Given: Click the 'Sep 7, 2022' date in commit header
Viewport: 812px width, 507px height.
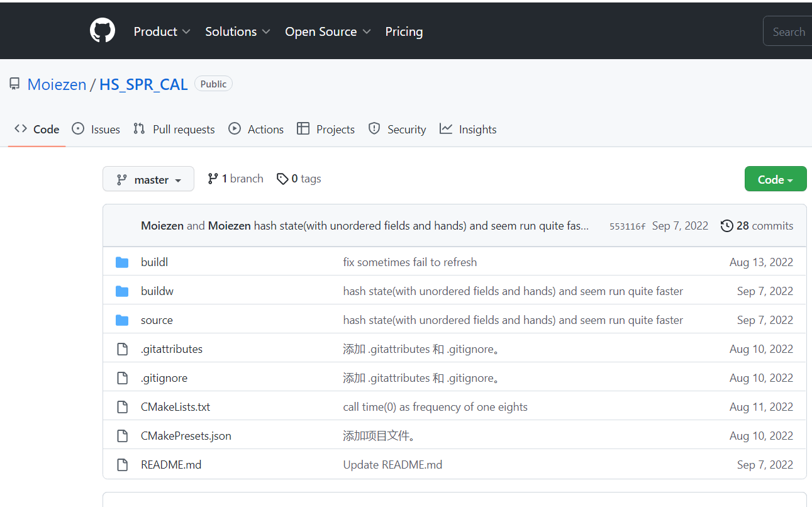Looking at the screenshot, I should [680, 226].
